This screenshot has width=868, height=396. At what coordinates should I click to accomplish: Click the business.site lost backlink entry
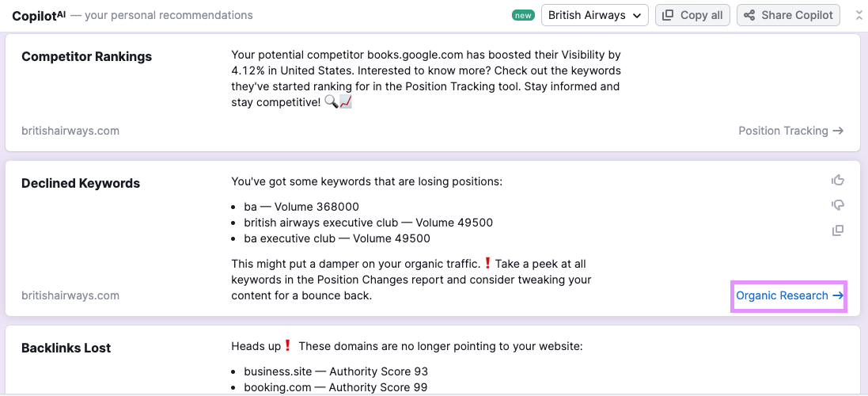pos(335,371)
